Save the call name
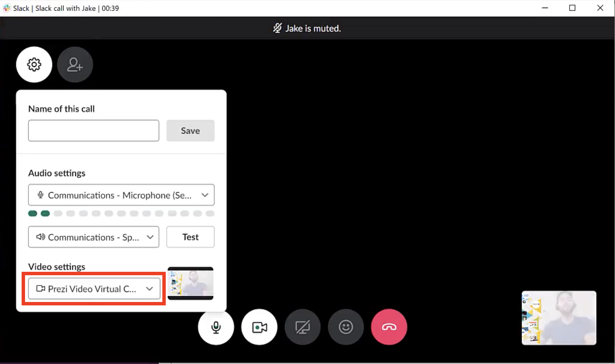Screen dimensions: 615x364 [190, 131]
